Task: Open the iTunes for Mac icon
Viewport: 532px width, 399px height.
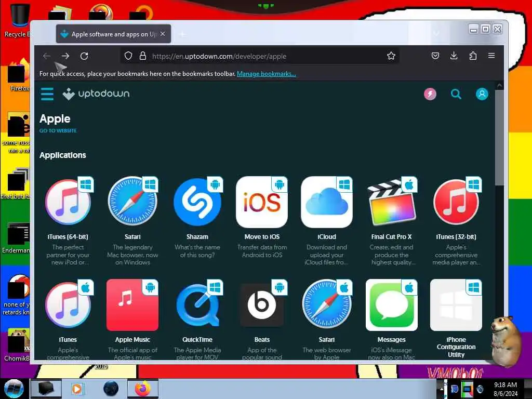Action: 68,305
